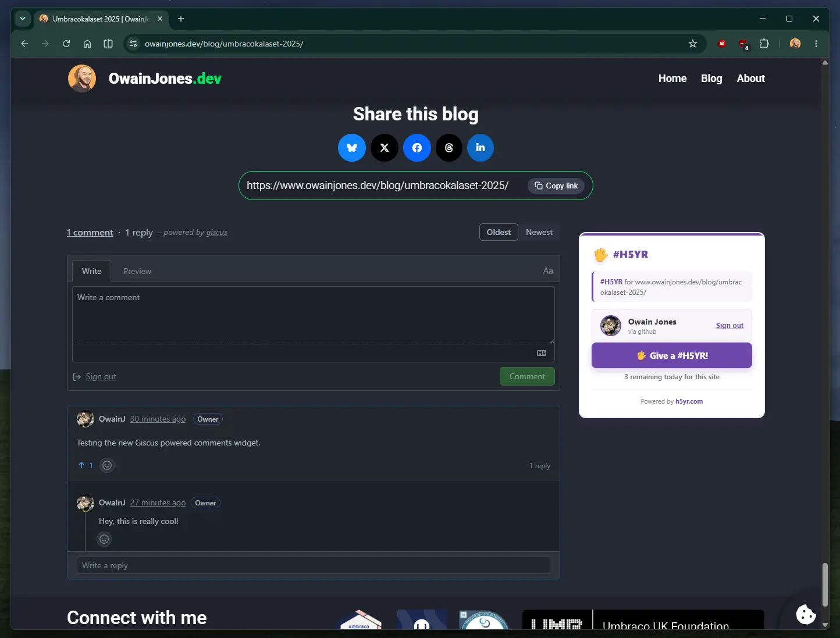Open the 1 comment link
Image resolution: width=840 pixels, height=638 pixels.
pos(90,233)
